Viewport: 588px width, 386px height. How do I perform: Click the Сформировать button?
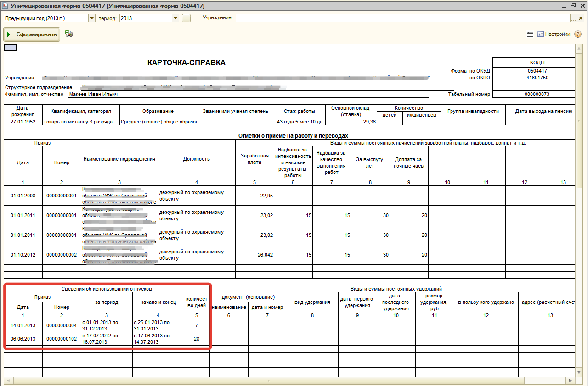pos(32,34)
